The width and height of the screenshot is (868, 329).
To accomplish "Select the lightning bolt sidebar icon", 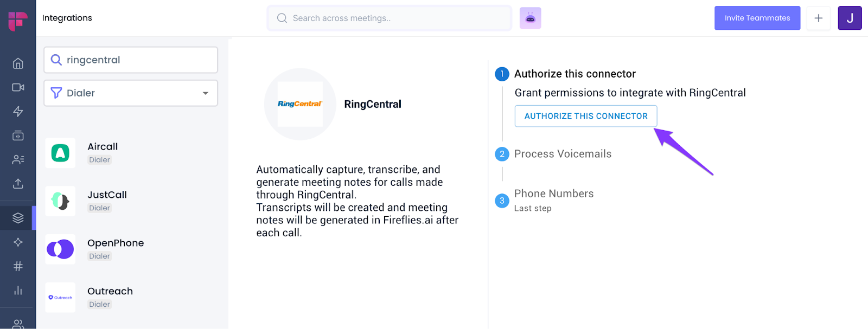I will [18, 112].
